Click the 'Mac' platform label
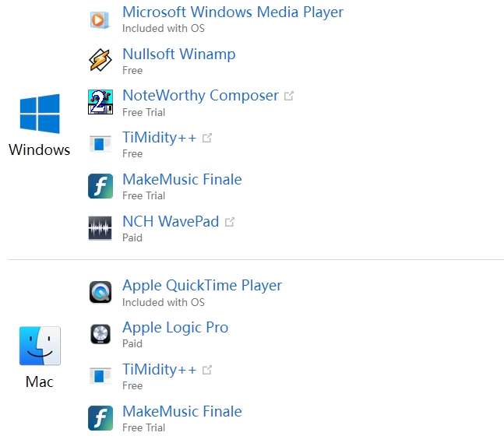The height and width of the screenshot is (443, 504). 39,381
